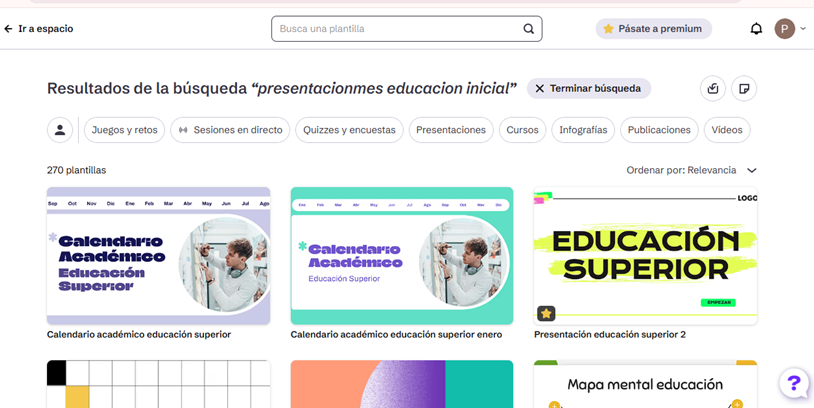Select the Infografías filter chip
Viewport: 814px width, 408px height.
(583, 130)
